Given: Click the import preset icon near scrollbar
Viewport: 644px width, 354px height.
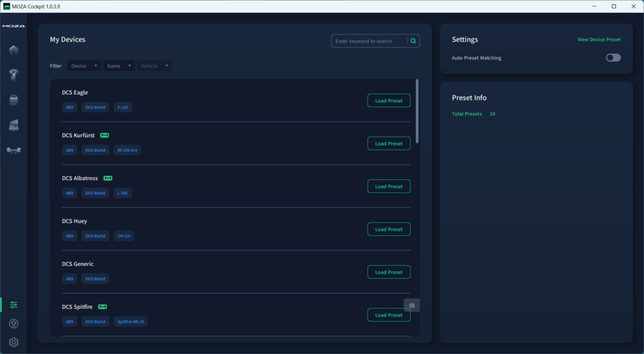Looking at the screenshot, I should [412, 305].
